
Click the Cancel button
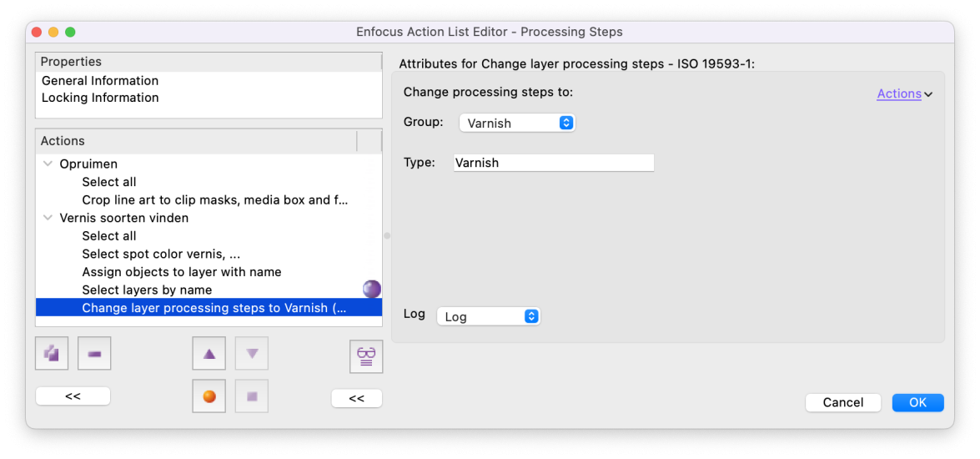click(x=843, y=403)
